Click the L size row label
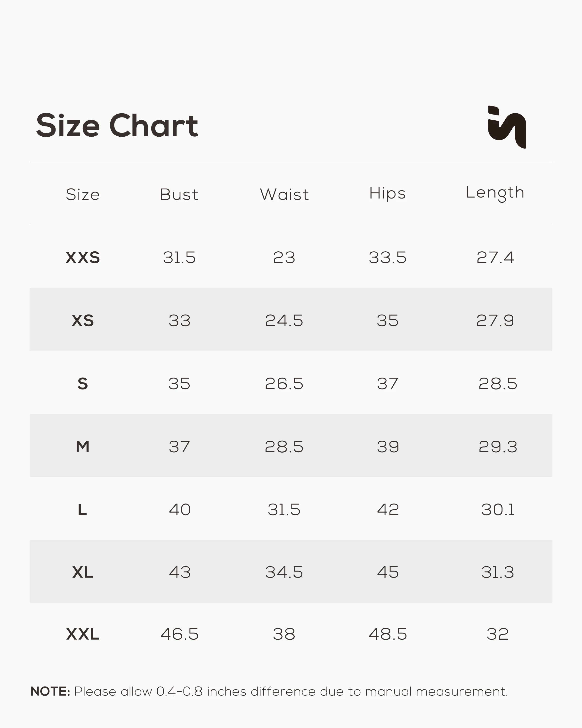 [x=83, y=510]
